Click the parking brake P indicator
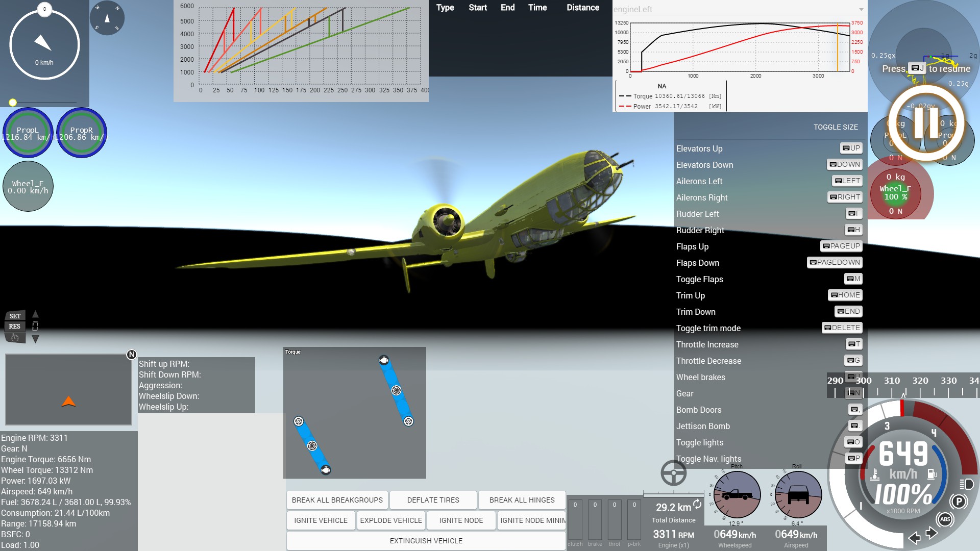The width and height of the screenshot is (980, 551). [959, 502]
